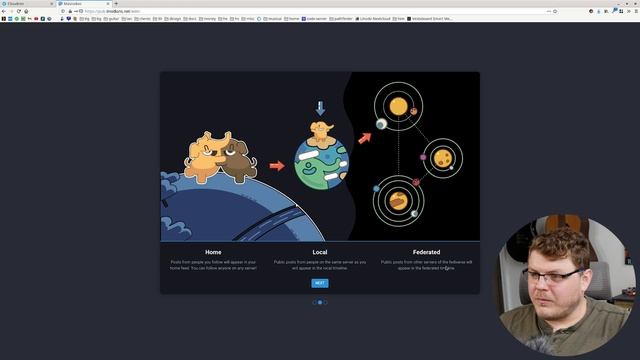Open the guitar bookmarks folder
Viewport: 640px width, 360px height.
tap(111, 19)
